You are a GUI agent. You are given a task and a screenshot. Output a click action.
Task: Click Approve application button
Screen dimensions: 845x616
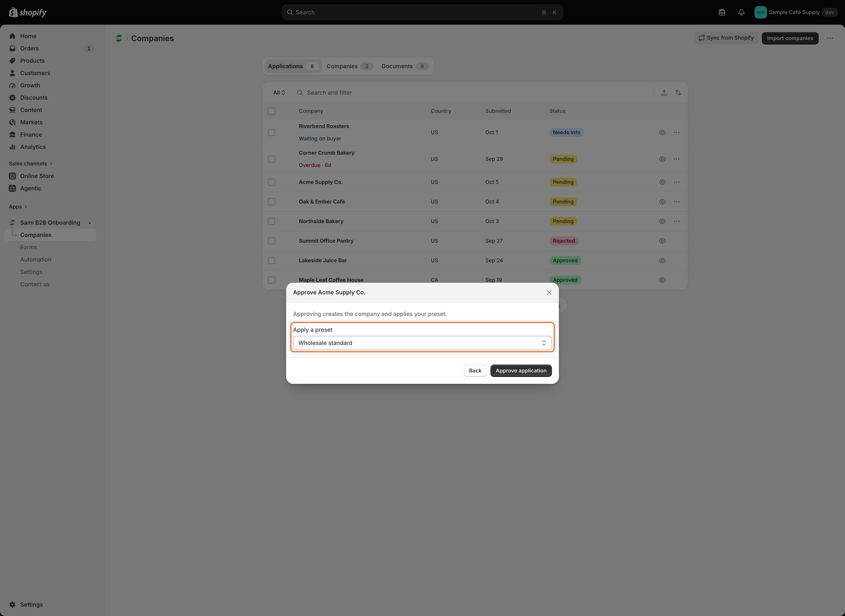click(x=521, y=371)
